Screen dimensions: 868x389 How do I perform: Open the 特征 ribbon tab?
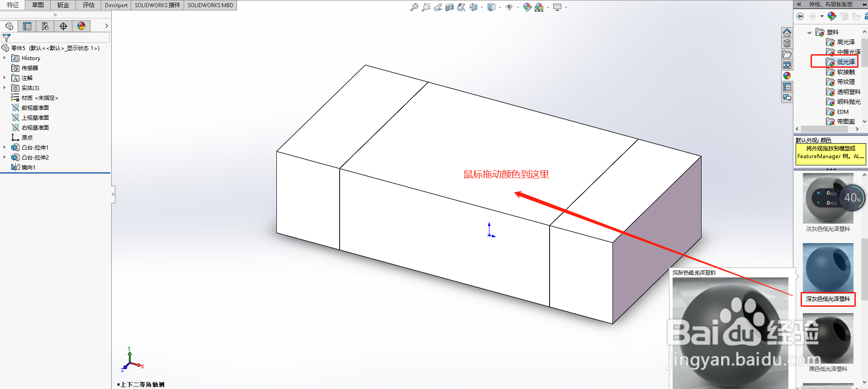(x=13, y=5)
